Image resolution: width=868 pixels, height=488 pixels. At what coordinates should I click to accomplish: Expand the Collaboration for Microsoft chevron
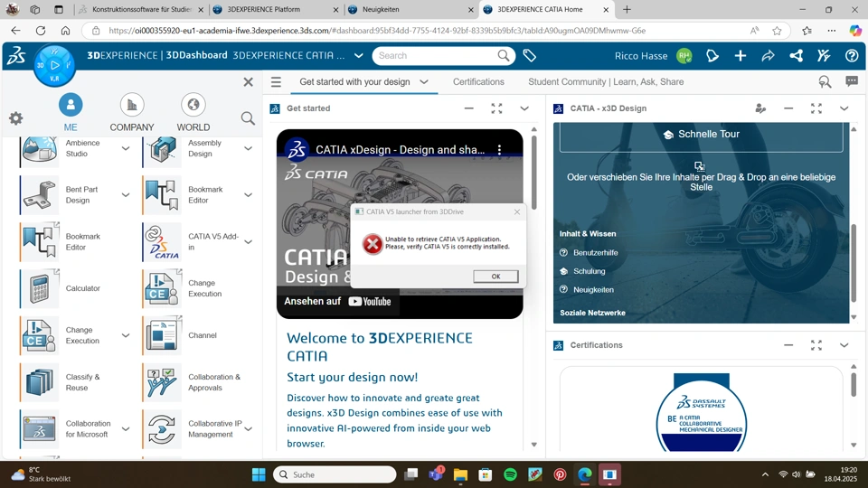click(126, 428)
